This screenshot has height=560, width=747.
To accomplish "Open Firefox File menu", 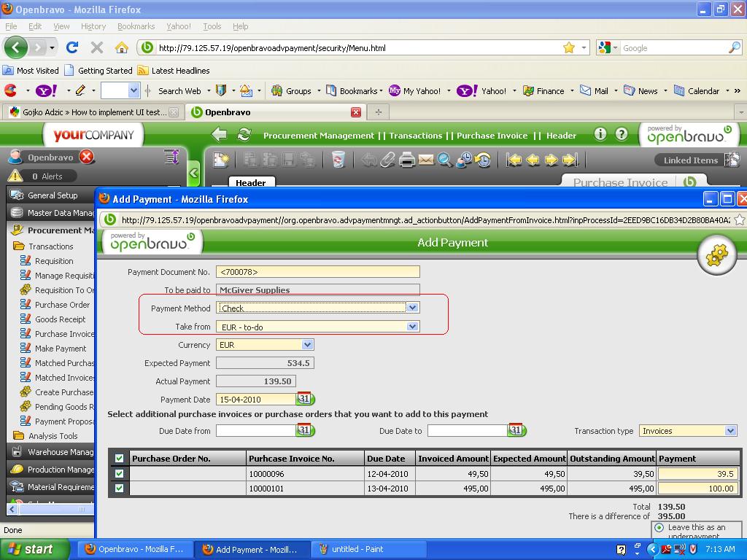I will pos(11,26).
